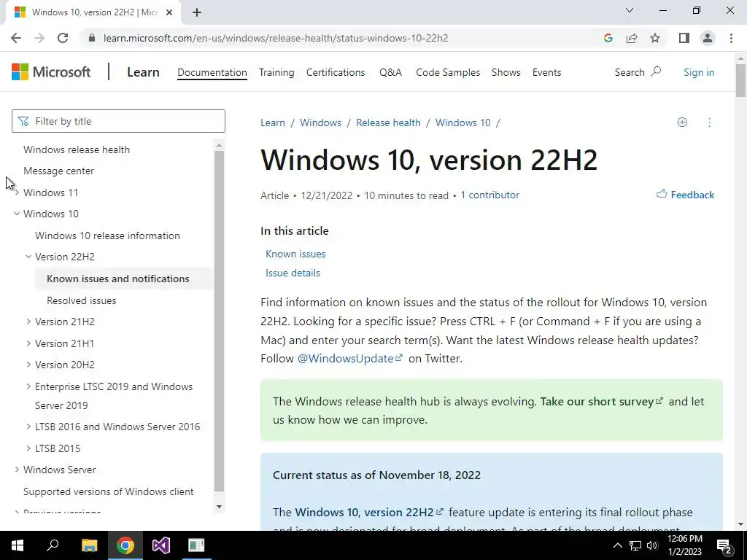Click the Windows breadcrumb link
This screenshot has height=560, width=747.
pos(320,122)
